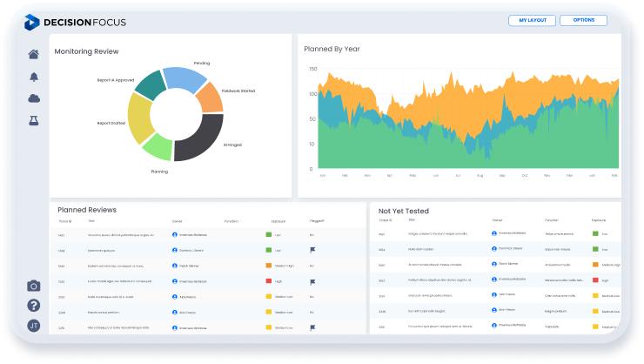
Task: Select the blue Pending donut segment
Action: coord(184,78)
